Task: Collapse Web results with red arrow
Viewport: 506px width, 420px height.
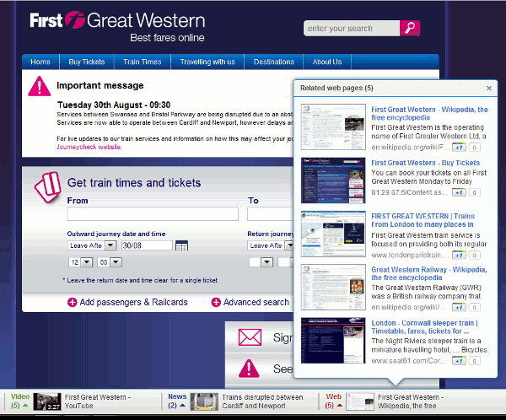Action: coord(340,406)
